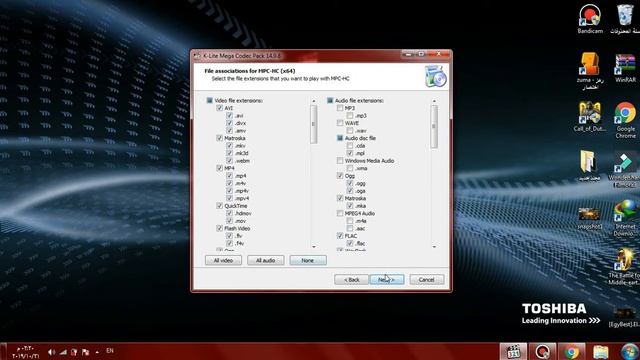Enable the Windows Media Audio checkbox
The height and width of the screenshot is (360, 640).
[340, 161]
